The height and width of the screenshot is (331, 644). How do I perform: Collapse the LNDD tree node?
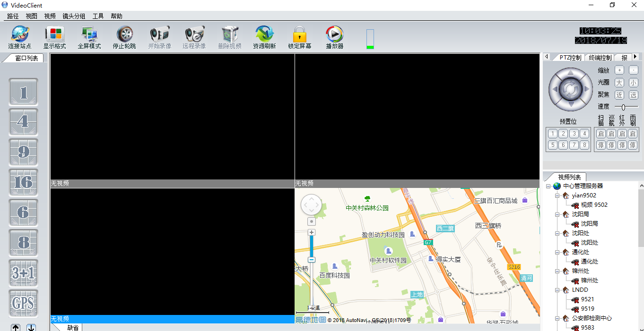point(557,290)
